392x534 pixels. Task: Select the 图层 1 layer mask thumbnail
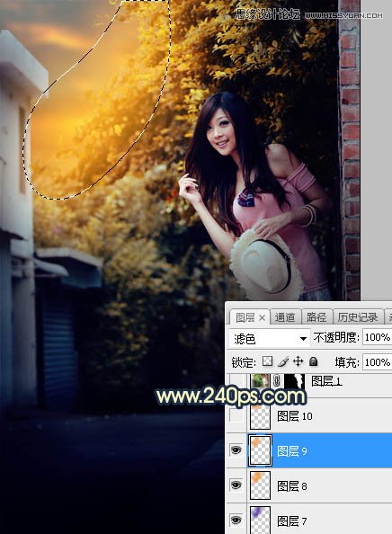click(x=295, y=381)
